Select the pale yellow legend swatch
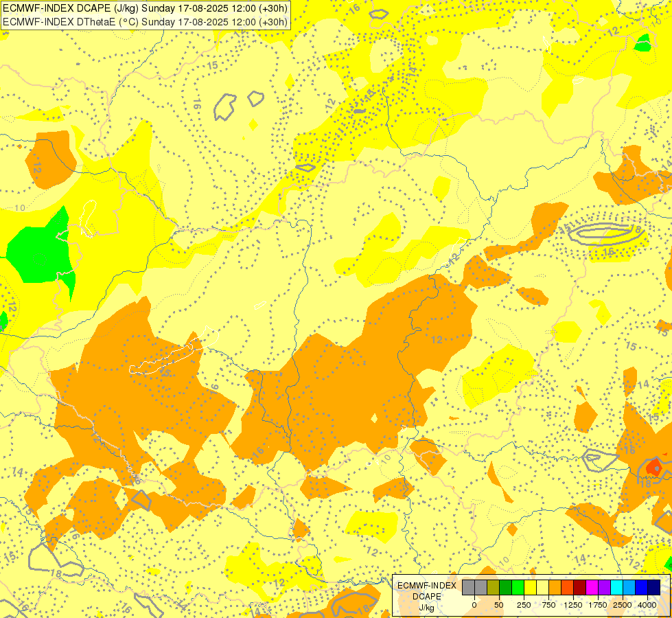672x618 pixels. [542, 587]
